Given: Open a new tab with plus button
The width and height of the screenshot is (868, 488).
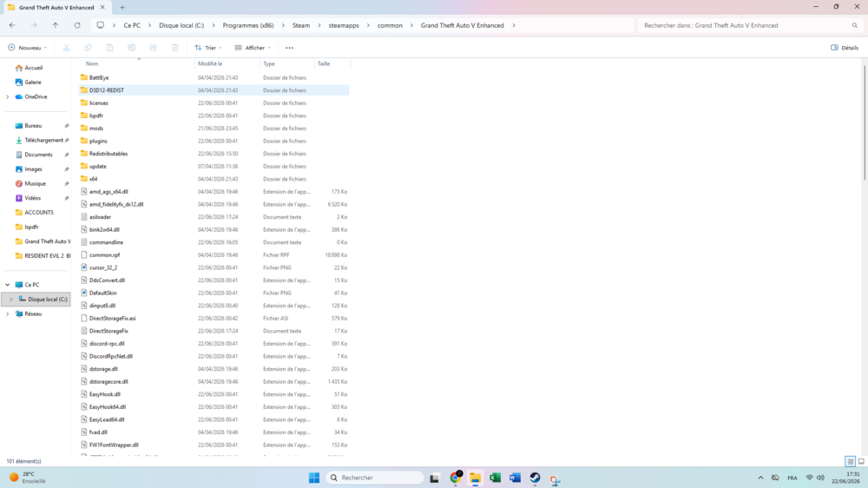Looking at the screenshot, I should point(122,8).
